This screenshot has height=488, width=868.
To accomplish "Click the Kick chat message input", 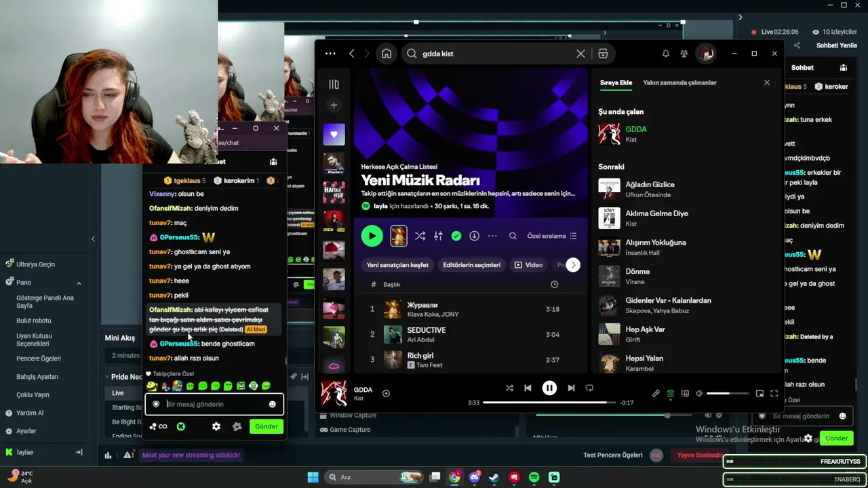I will pyautogui.click(x=214, y=404).
